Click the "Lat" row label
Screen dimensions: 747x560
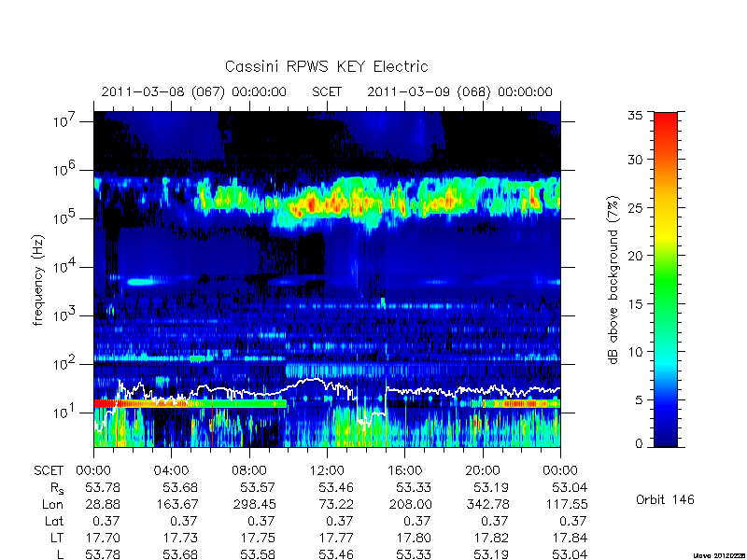tap(54, 522)
